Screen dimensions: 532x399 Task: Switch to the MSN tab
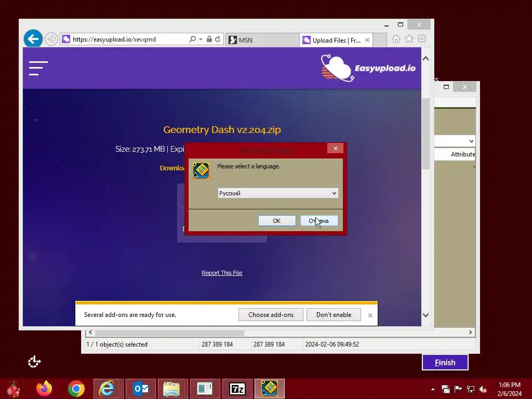pos(262,40)
